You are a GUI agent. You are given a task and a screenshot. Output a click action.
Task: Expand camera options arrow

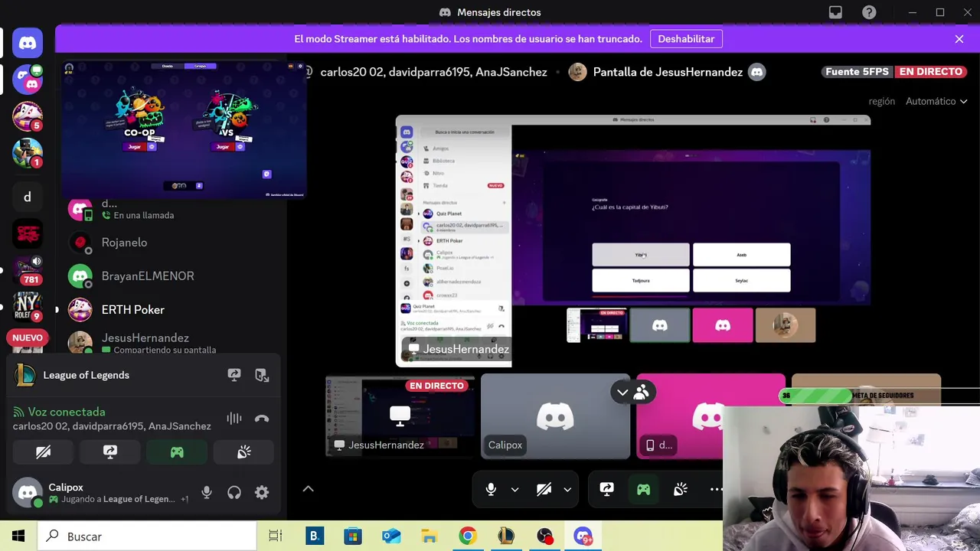pyautogui.click(x=567, y=489)
